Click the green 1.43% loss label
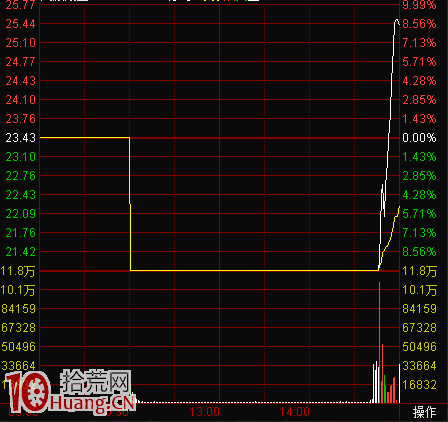 click(419, 157)
